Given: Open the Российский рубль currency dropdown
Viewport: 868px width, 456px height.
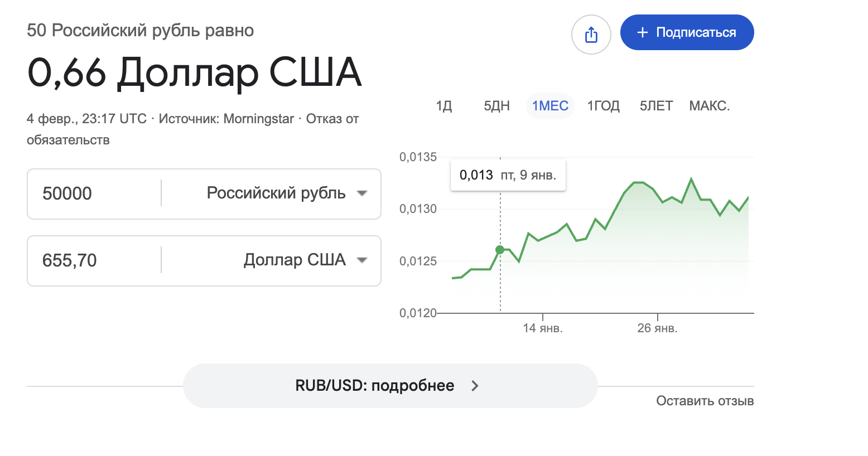Looking at the screenshot, I should click(x=361, y=193).
